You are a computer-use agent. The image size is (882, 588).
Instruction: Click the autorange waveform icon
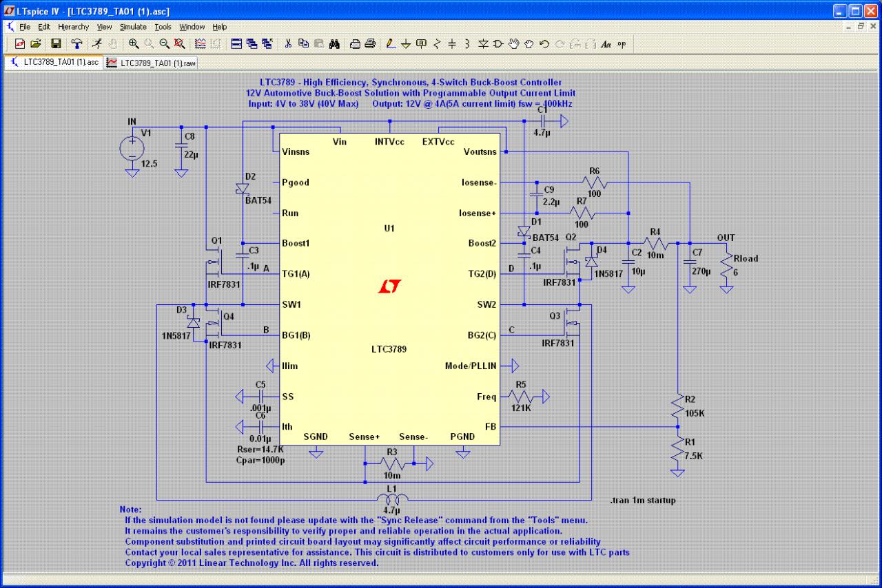[201, 44]
